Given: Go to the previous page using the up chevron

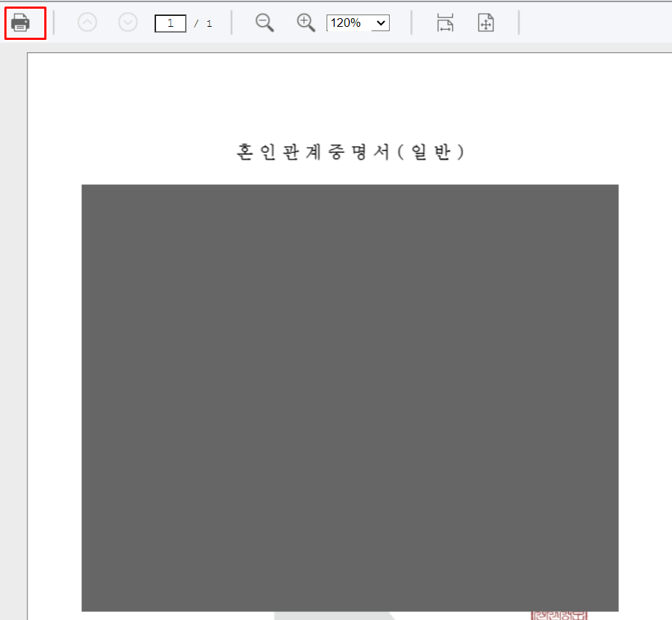Looking at the screenshot, I should click(87, 22).
